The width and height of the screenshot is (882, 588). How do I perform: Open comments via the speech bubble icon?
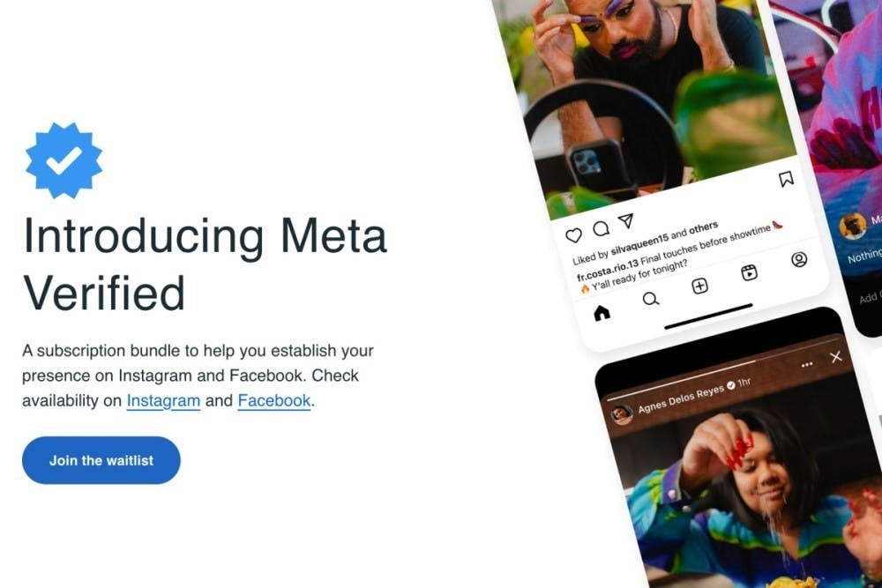tap(601, 228)
